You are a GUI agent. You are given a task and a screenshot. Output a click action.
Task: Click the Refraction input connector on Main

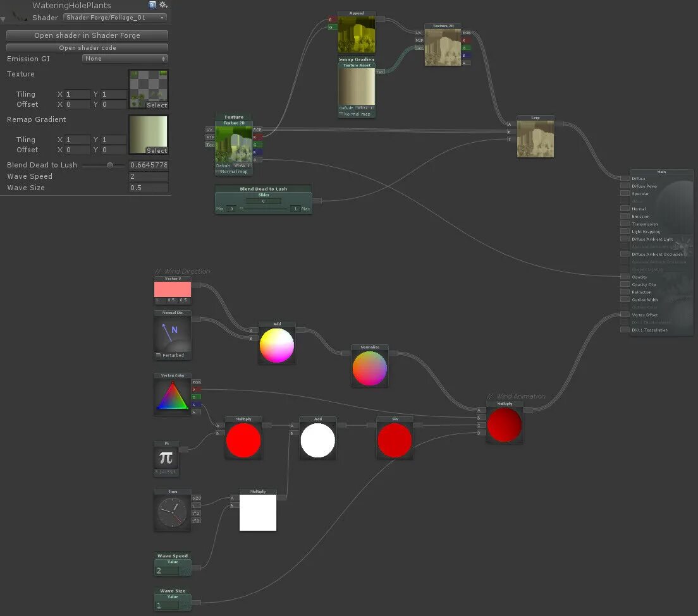tap(625, 292)
